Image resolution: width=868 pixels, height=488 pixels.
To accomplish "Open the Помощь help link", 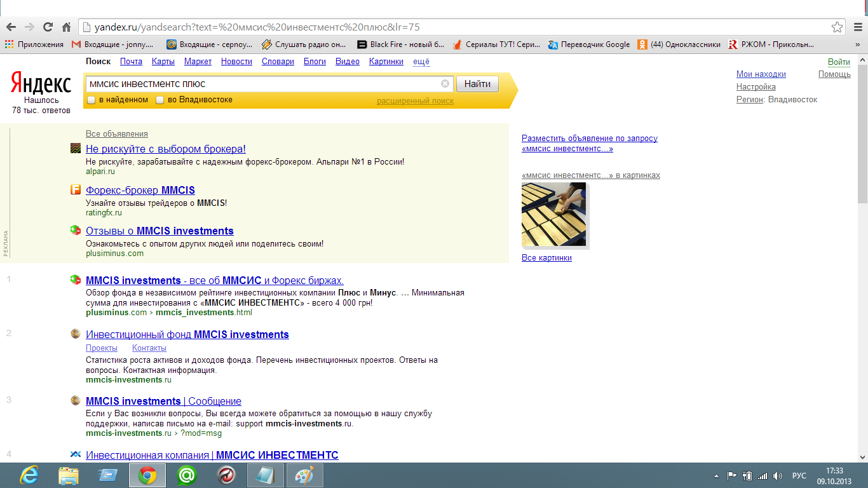I will click(834, 74).
